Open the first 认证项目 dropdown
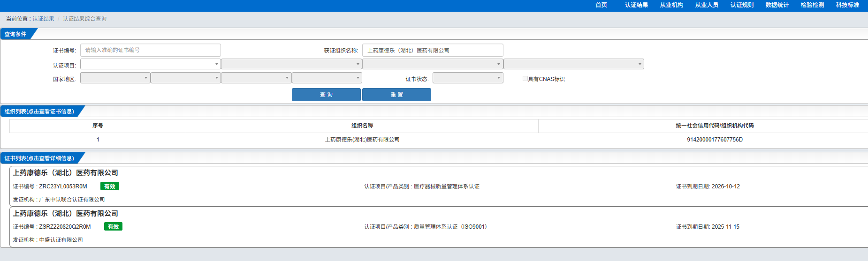This screenshot has width=868, height=261. (151, 64)
